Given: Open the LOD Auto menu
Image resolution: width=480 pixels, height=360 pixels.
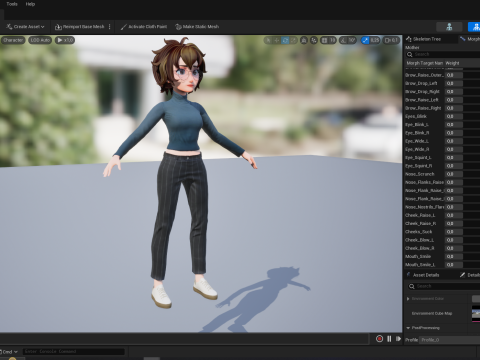Looking at the screenshot, I should 40,40.
